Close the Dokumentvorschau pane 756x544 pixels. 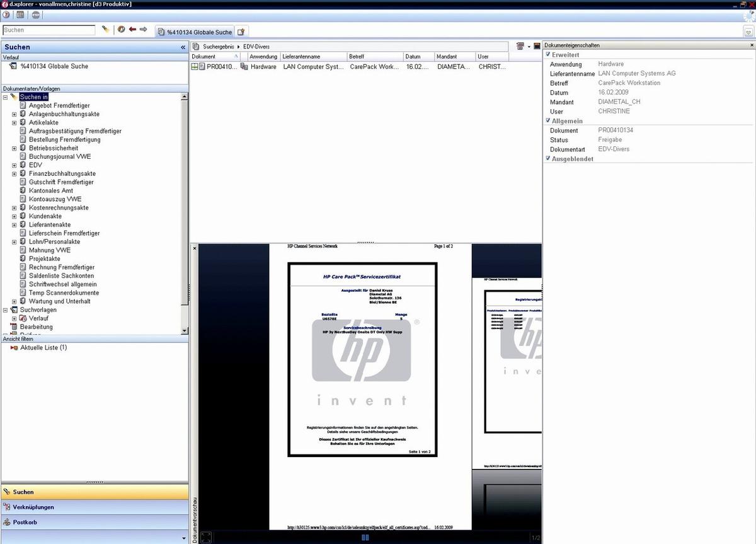195,248
